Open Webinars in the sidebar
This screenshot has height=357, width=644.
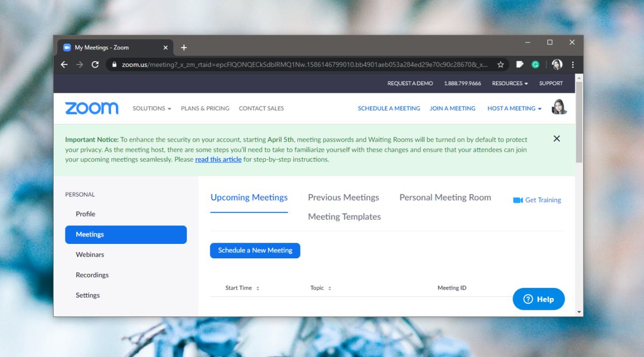tap(90, 255)
